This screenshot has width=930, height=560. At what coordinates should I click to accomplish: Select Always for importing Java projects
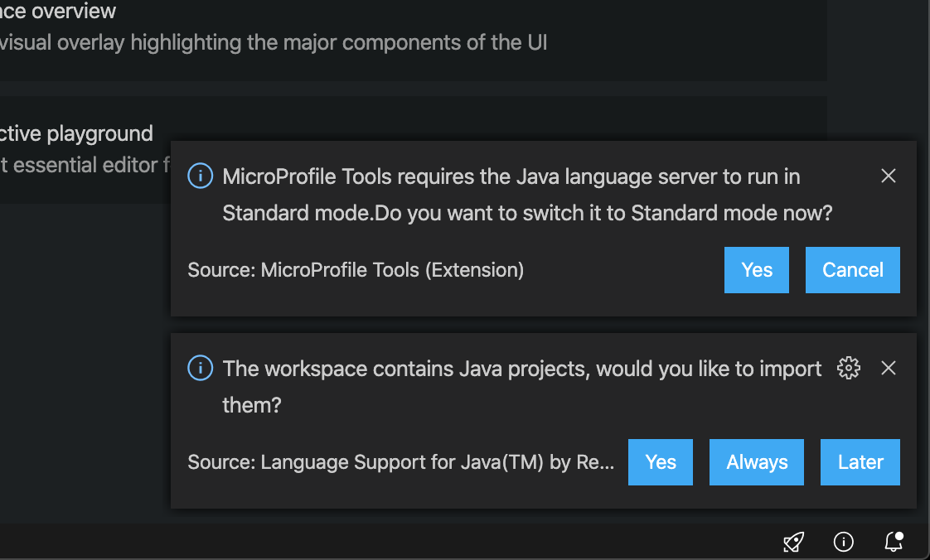tap(757, 462)
